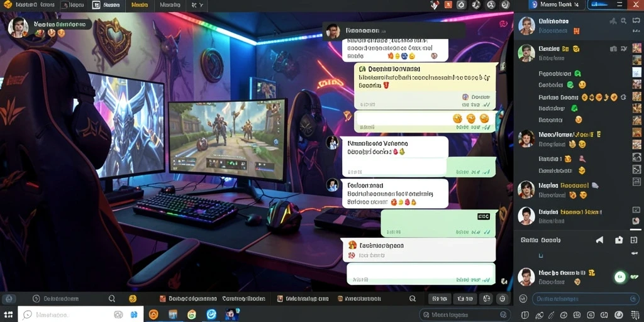Click the refresh icon after the row of five emojis

coord(623,97)
